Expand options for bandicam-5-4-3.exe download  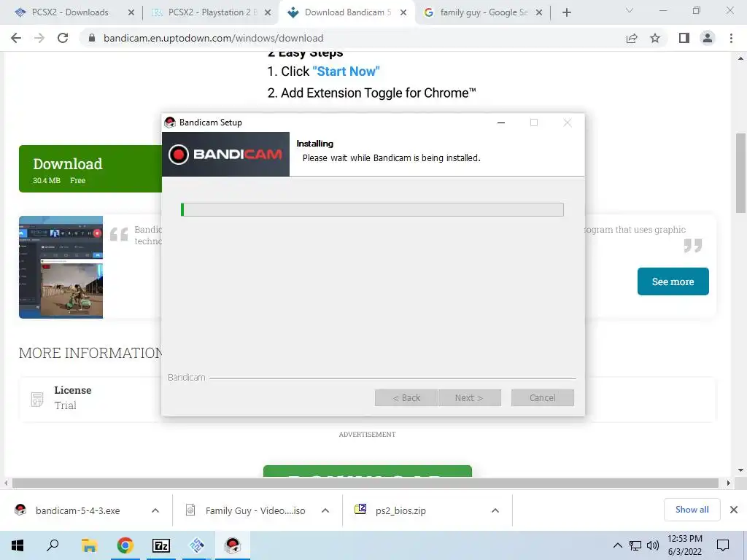155,510
